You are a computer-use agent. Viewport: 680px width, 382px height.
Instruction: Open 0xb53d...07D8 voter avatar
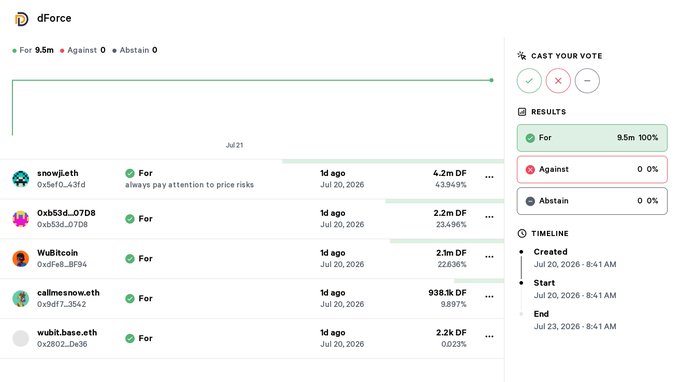click(x=20, y=219)
